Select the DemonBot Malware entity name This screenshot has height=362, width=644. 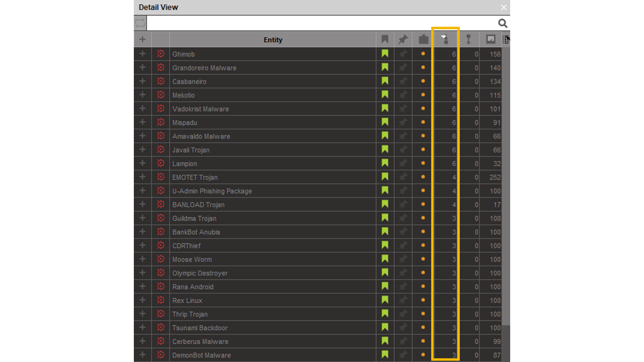point(202,355)
